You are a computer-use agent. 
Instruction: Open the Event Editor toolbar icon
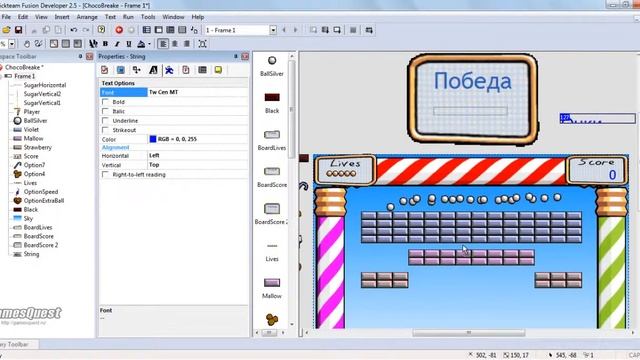[170, 30]
